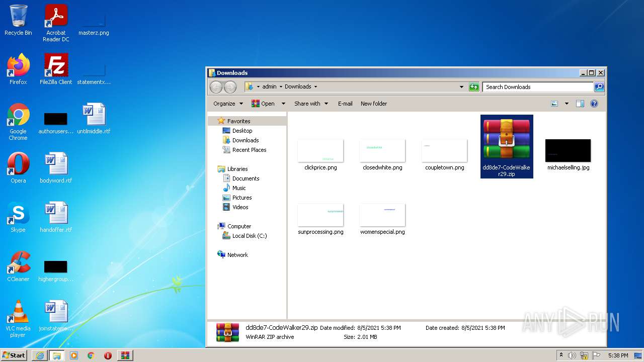Click the E-mail toolbar button

(x=345, y=104)
